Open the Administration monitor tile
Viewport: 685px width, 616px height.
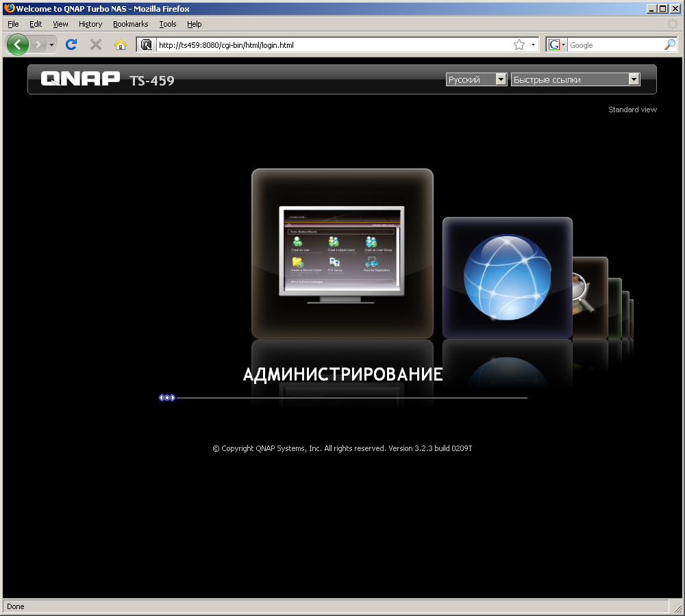pos(342,253)
